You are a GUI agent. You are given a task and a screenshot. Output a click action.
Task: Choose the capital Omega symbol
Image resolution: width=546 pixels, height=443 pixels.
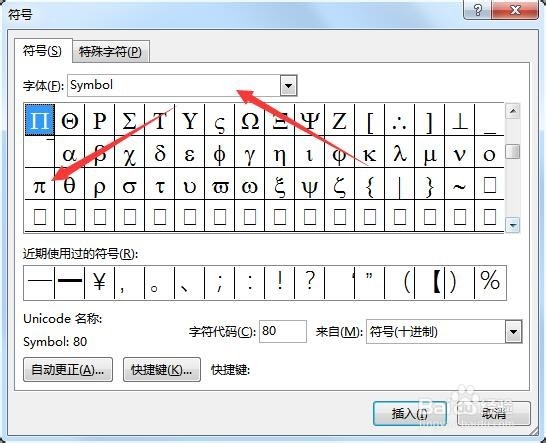(x=250, y=120)
